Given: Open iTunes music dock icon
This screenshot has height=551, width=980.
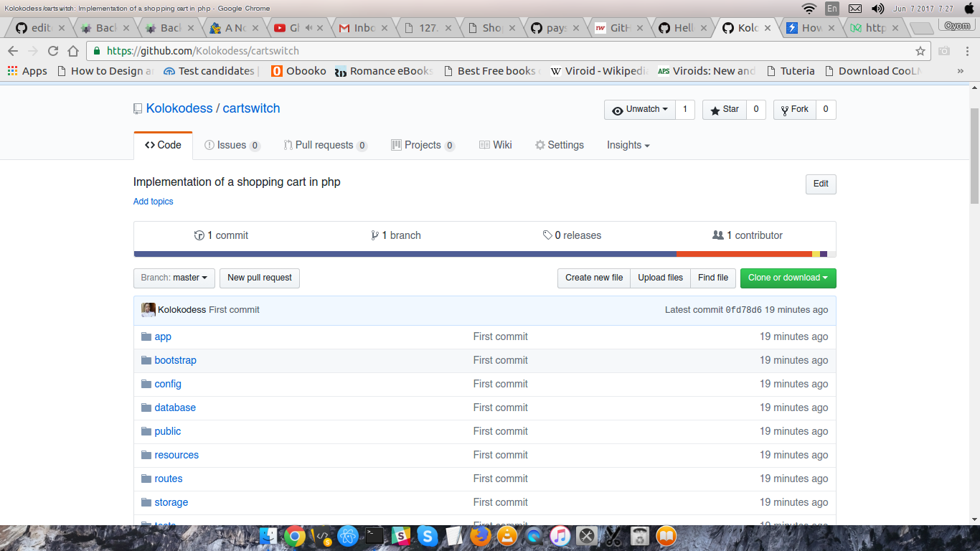Looking at the screenshot, I should (x=560, y=536).
